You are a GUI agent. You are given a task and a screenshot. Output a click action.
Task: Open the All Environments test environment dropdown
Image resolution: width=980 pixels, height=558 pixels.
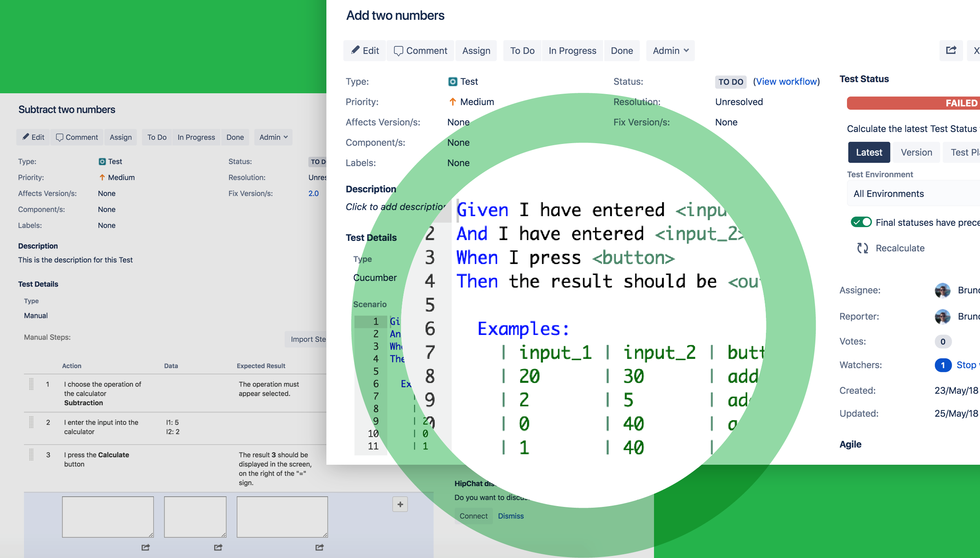[x=912, y=194]
